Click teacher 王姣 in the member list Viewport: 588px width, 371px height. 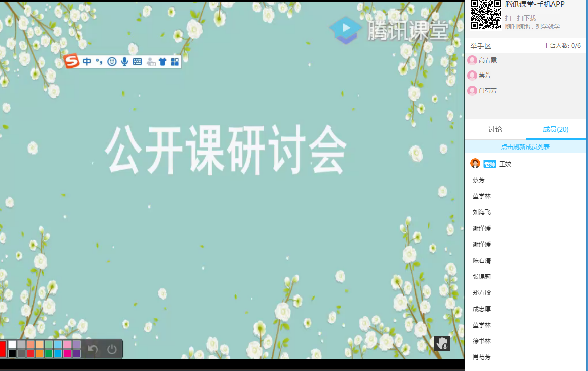[504, 163]
